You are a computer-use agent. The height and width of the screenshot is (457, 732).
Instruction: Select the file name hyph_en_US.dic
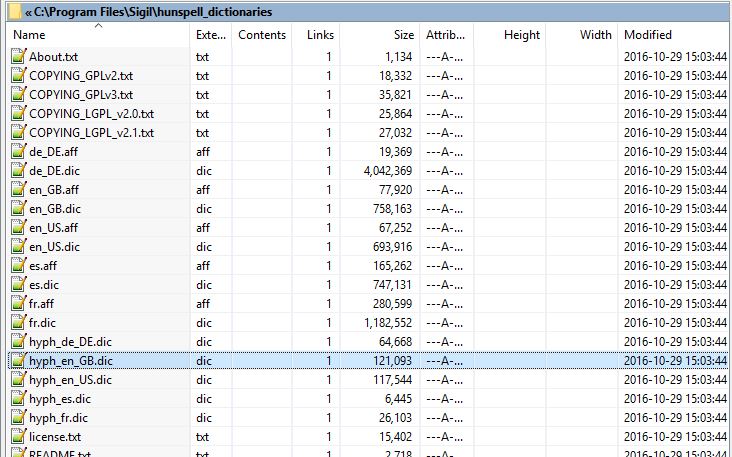pyautogui.click(x=70, y=380)
